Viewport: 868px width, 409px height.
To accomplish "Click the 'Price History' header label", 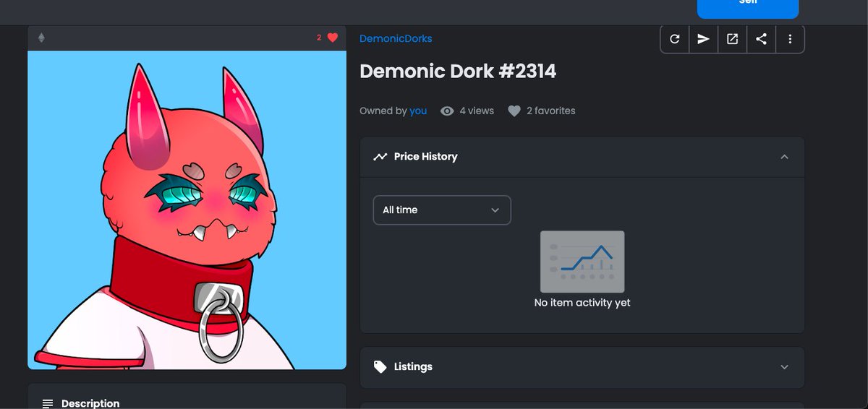I will pyautogui.click(x=426, y=156).
